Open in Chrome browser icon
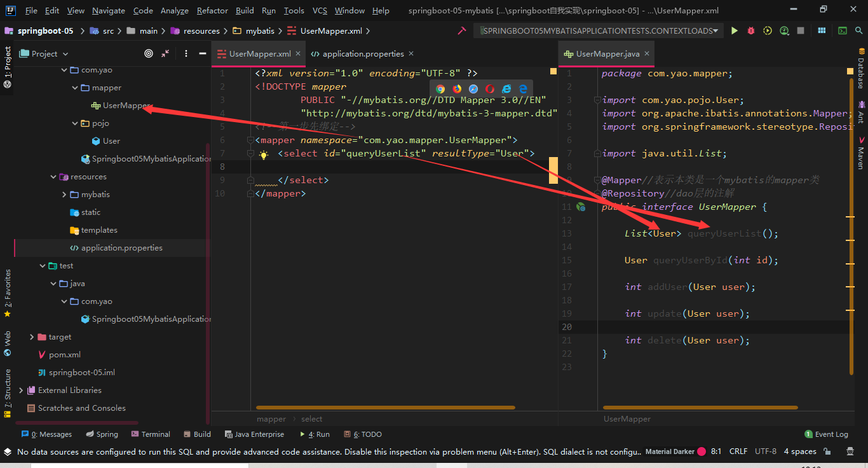The height and width of the screenshot is (468, 868). [x=440, y=89]
